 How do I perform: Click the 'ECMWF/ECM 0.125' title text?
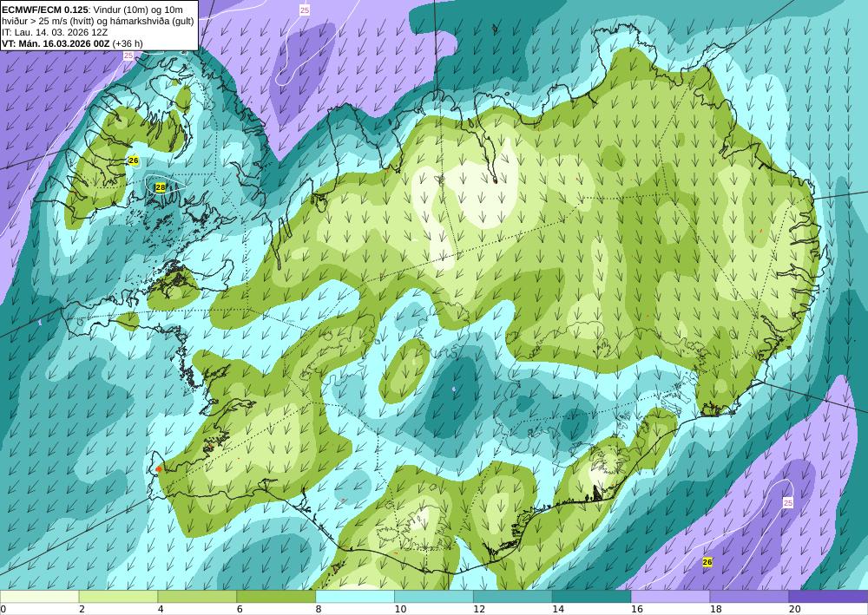click(x=45, y=10)
